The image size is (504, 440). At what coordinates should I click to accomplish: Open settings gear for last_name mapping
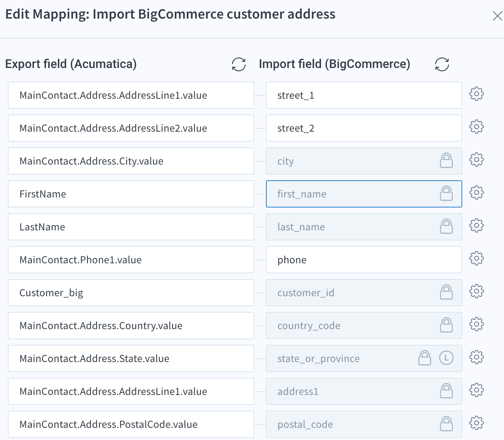(476, 226)
